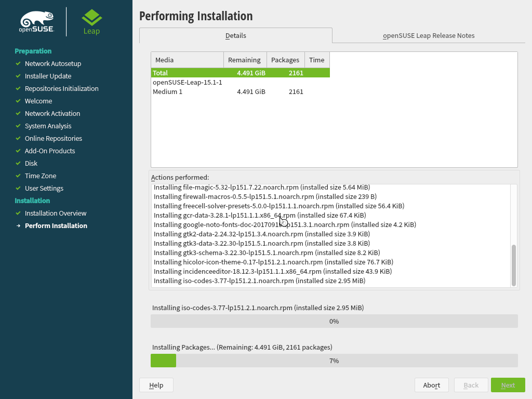Click the firewall-macros log entry
Screen dimensions: 532x399
[x=265, y=197]
